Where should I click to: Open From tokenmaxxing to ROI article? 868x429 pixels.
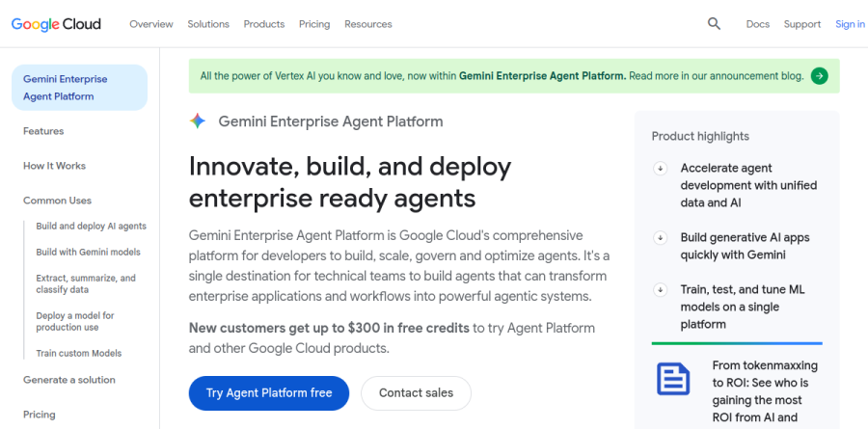coord(765,391)
